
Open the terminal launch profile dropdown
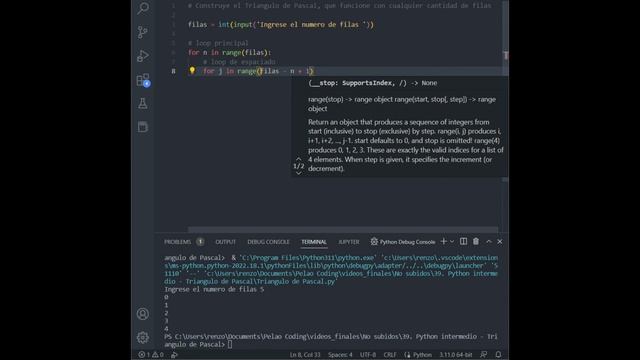point(452,242)
